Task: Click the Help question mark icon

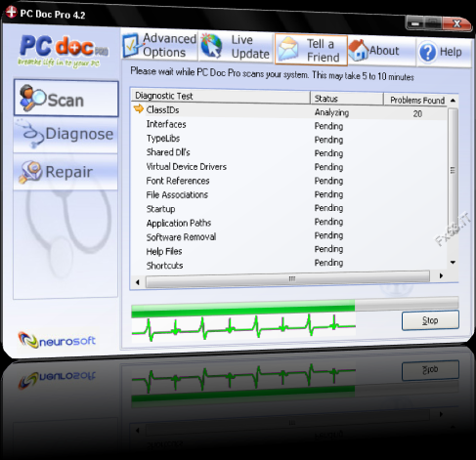Action: [x=428, y=52]
